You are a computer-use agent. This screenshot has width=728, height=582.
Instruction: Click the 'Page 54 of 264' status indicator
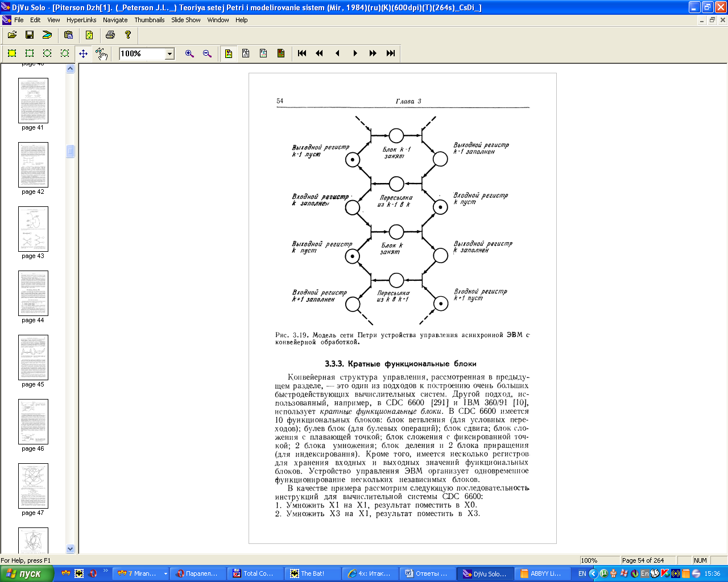[647, 560]
